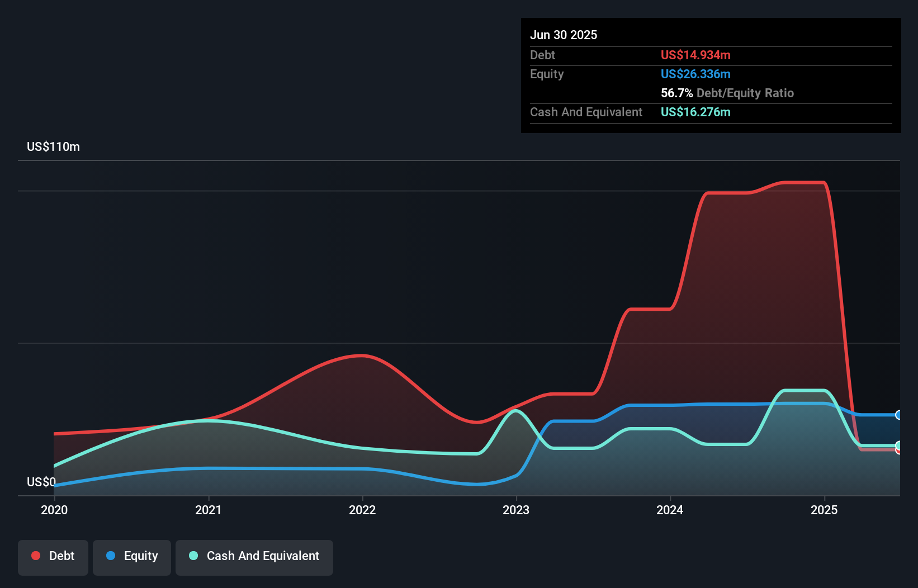918x588 pixels.
Task: Click the US$26.336m Equity value link
Action: point(695,74)
